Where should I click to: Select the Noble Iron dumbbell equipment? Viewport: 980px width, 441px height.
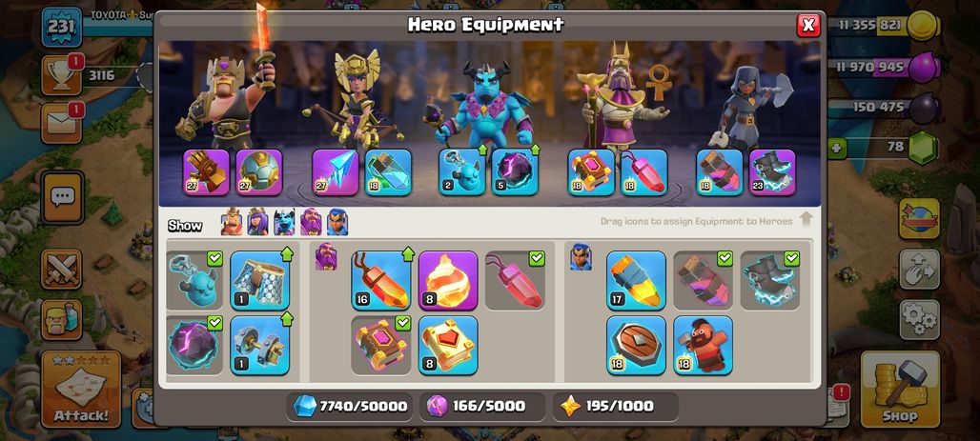click(259, 345)
